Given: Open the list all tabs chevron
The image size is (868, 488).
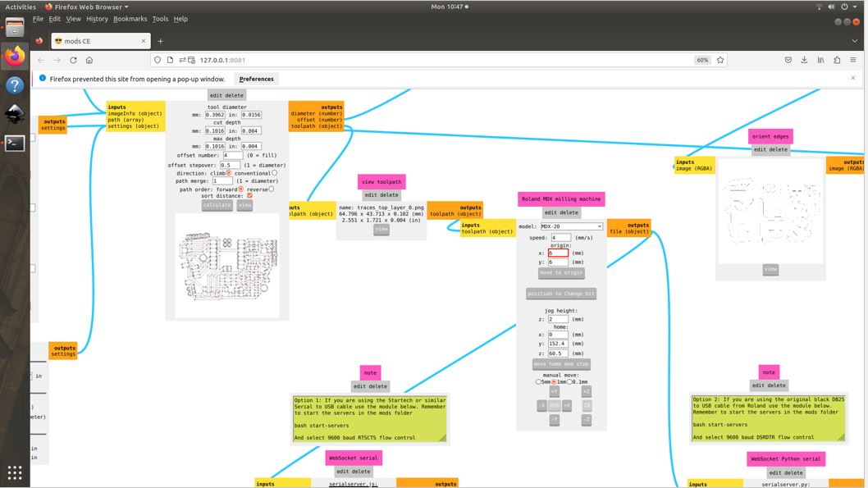Looking at the screenshot, I should pos(855,41).
